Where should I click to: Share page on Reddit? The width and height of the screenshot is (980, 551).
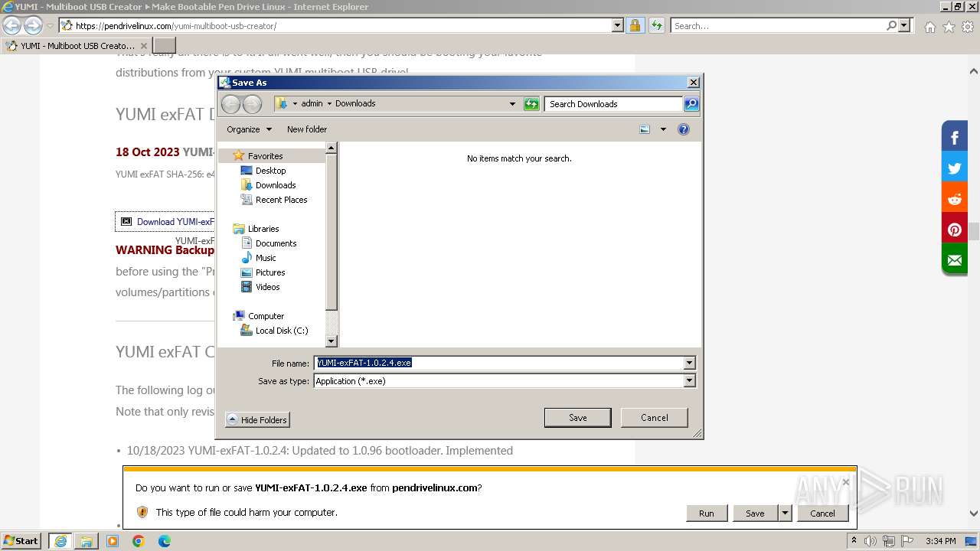click(955, 199)
